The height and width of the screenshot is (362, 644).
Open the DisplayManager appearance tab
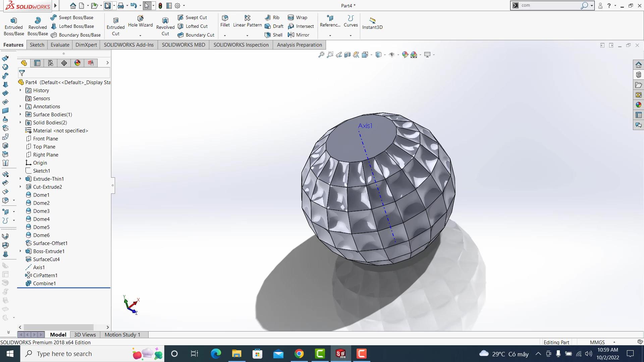point(77,63)
